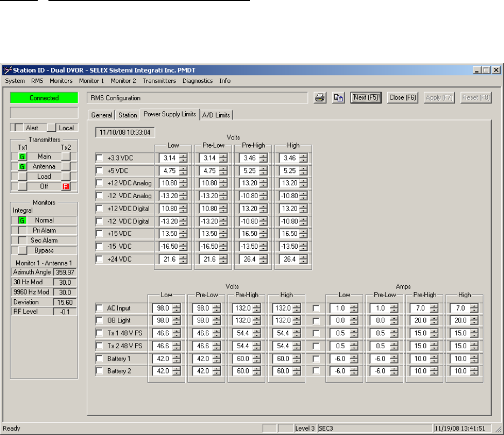Enable the +3.3 VDC checkbox

coord(99,158)
